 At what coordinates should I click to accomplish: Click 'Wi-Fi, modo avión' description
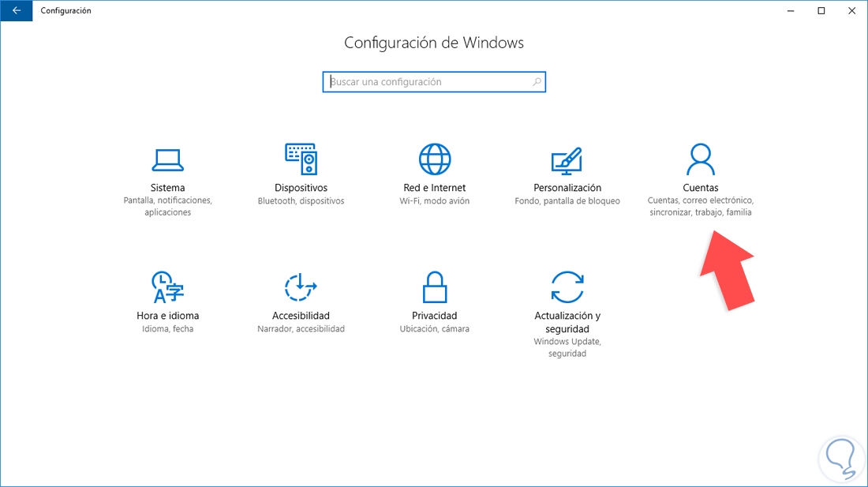coord(435,201)
